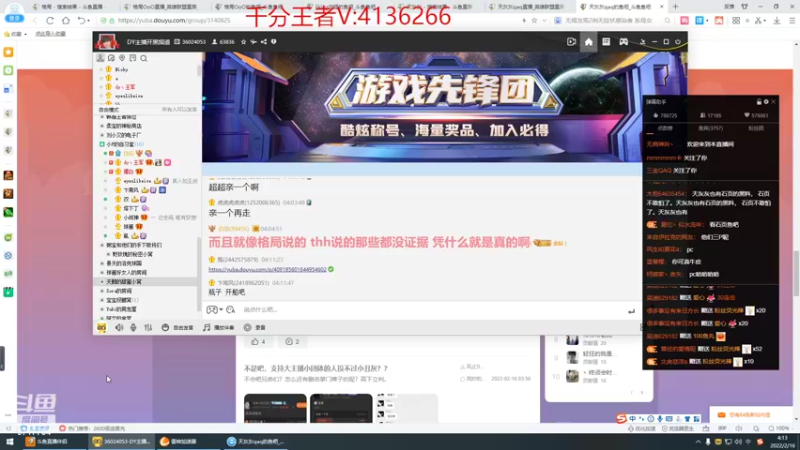Select the third tab in danmu helper
The image size is (800, 450).
pos(756,129)
